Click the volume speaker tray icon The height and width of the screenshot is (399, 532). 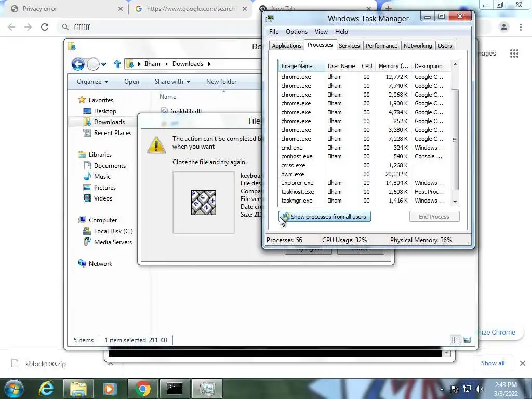point(480,389)
